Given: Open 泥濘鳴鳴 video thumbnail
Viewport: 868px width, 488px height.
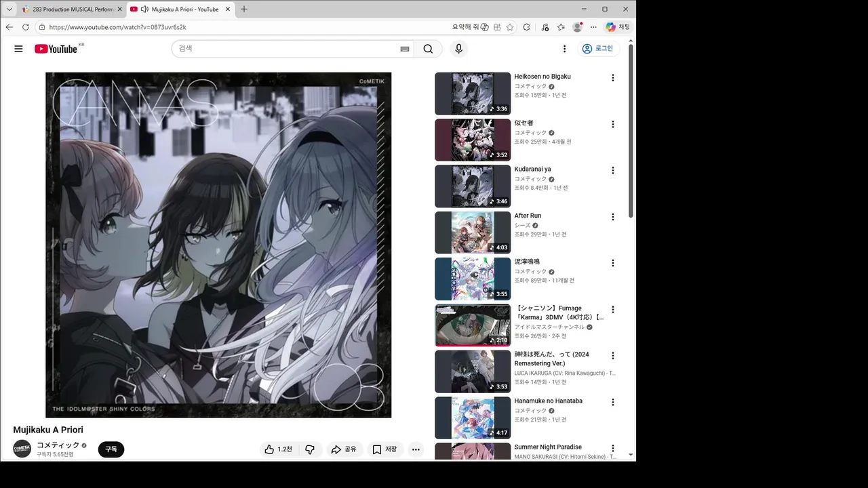Looking at the screenshot, I should 473,279.
